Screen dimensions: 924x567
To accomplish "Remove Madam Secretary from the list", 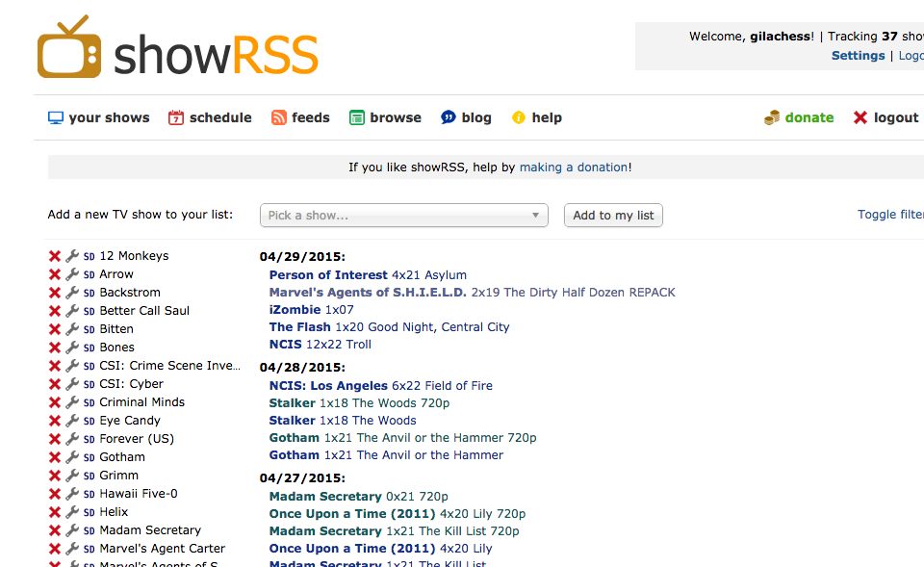I will coord(55,529).
